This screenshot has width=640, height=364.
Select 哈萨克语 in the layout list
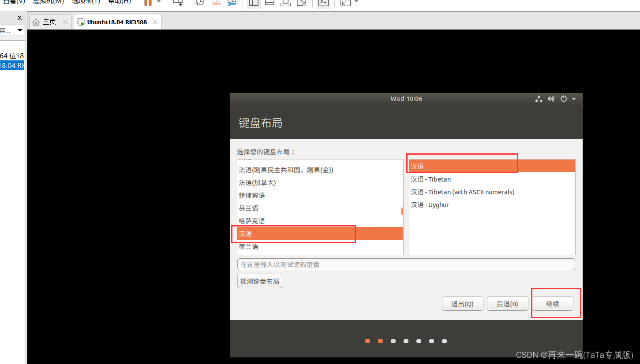[x=320, y=221]
